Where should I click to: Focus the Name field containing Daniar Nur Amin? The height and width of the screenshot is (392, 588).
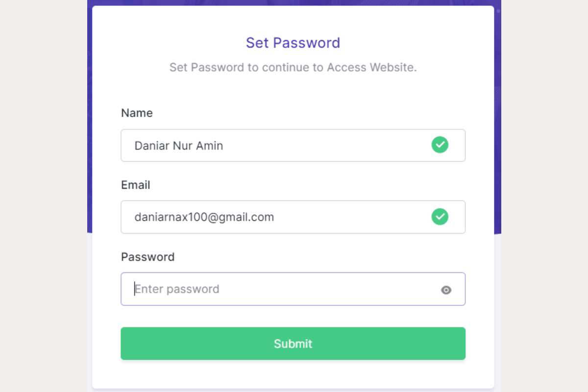tap(274, 146)
